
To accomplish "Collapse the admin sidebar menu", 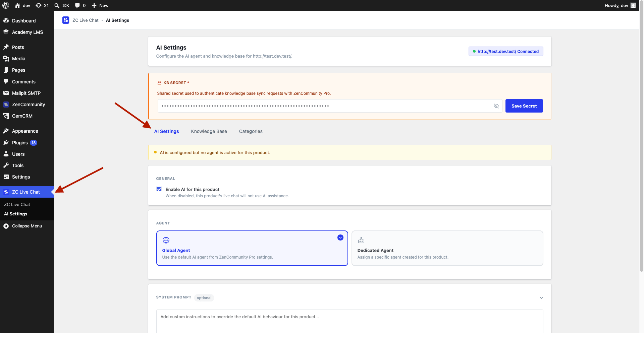I will click(x=27, y=226).
